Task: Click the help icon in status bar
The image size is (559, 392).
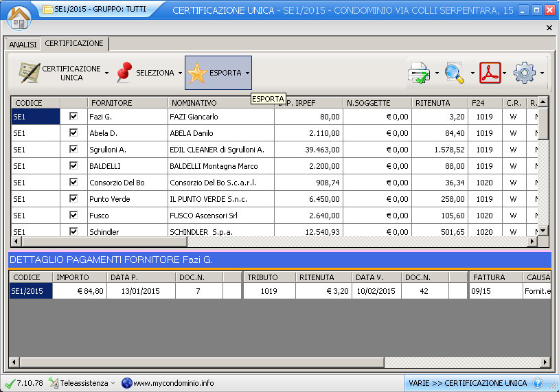Action: coord(538,383)
